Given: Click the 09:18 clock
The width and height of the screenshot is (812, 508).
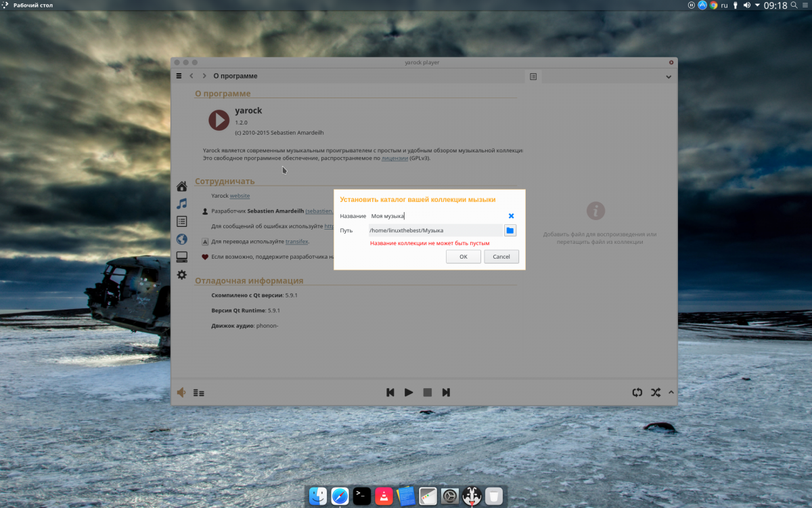Looking at the screenshot, I should pyautogui.click(x=775, y=5).
